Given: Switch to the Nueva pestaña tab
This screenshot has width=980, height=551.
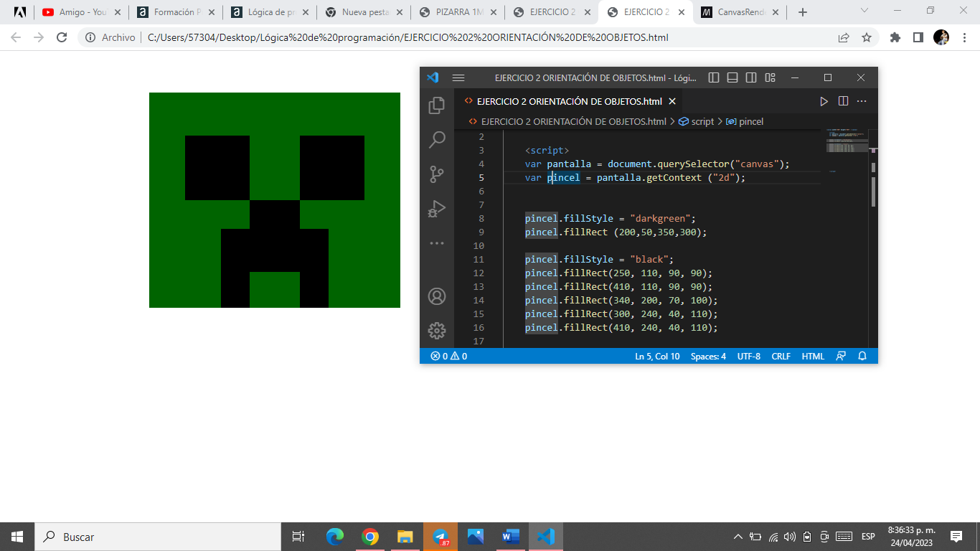Looking at the screenshot, I should click(x=364, y=12).
